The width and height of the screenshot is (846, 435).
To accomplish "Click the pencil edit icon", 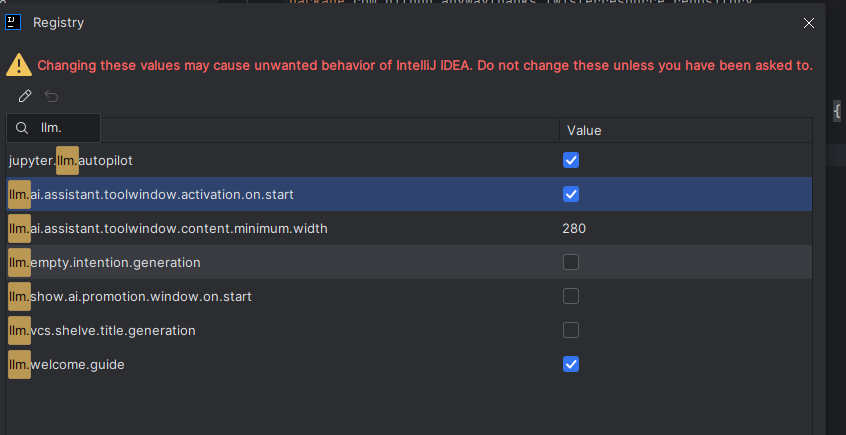I will (x=25, y=96).
